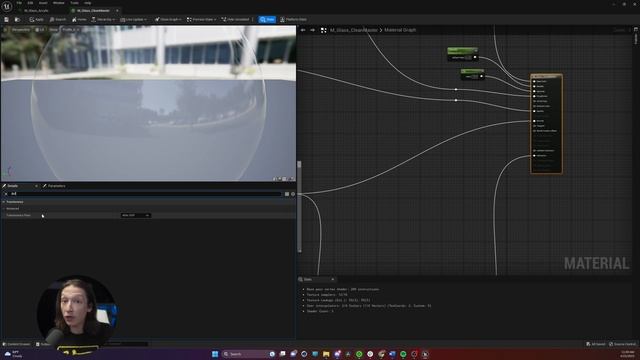The width and height of the screenshot is (640, 360).
Task: Click the Base Color input pin
Action: (534, 81)
